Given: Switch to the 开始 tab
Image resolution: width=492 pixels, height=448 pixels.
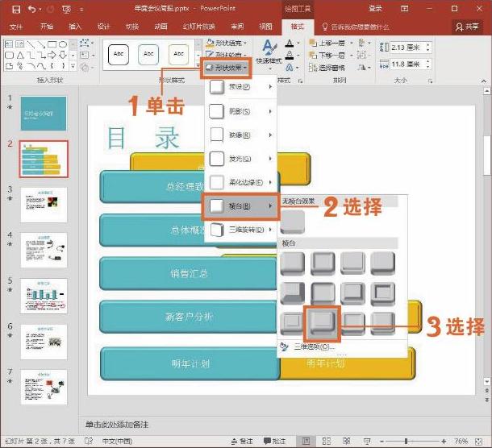Looking at the screenshot, I should click(47, 27).
